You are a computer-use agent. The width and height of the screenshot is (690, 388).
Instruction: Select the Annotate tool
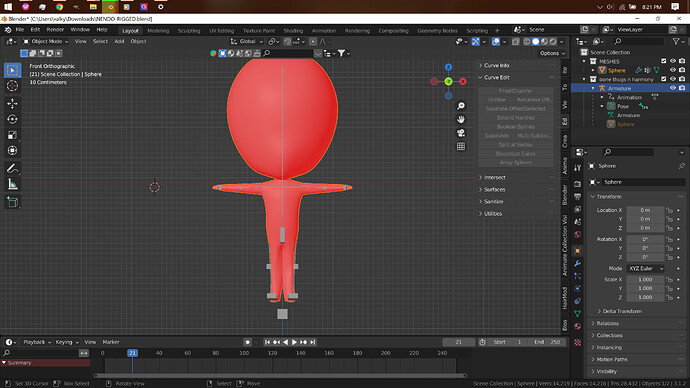pyautogui.click(x=12, y=168)
